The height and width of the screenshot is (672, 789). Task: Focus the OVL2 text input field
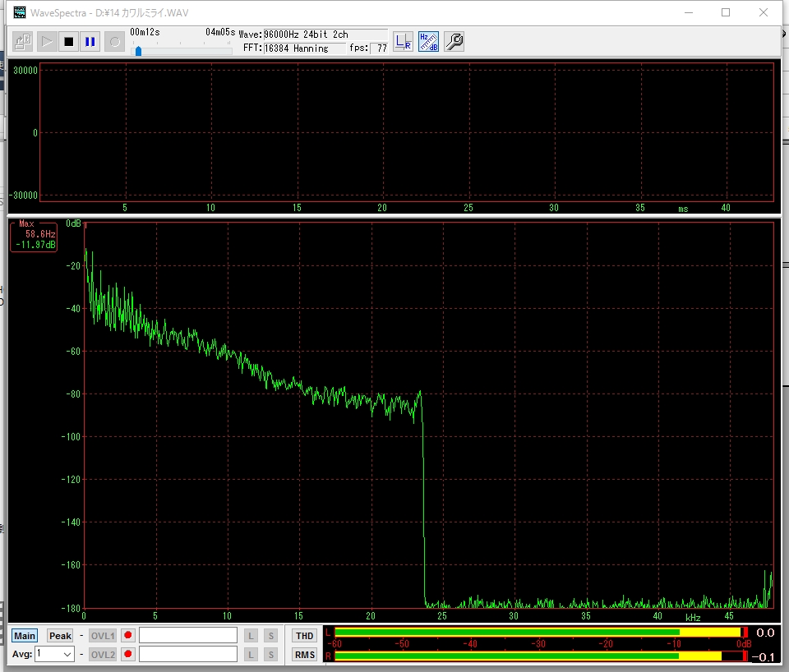click(x=188, y=654)
